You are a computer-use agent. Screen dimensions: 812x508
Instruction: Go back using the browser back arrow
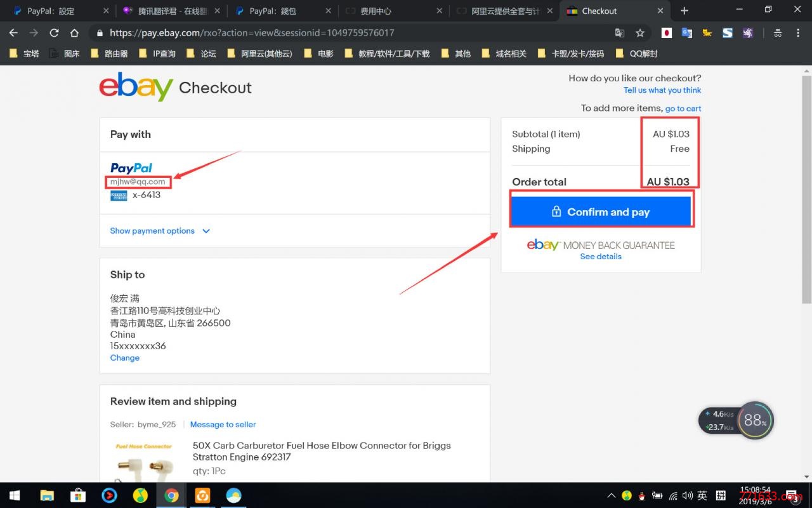pos(13,33)
